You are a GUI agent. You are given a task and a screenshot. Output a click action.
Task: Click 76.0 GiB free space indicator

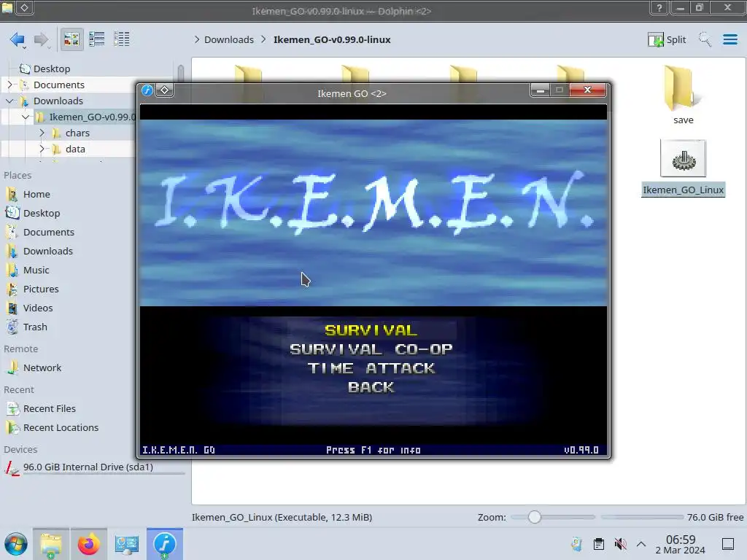point(715,517)
